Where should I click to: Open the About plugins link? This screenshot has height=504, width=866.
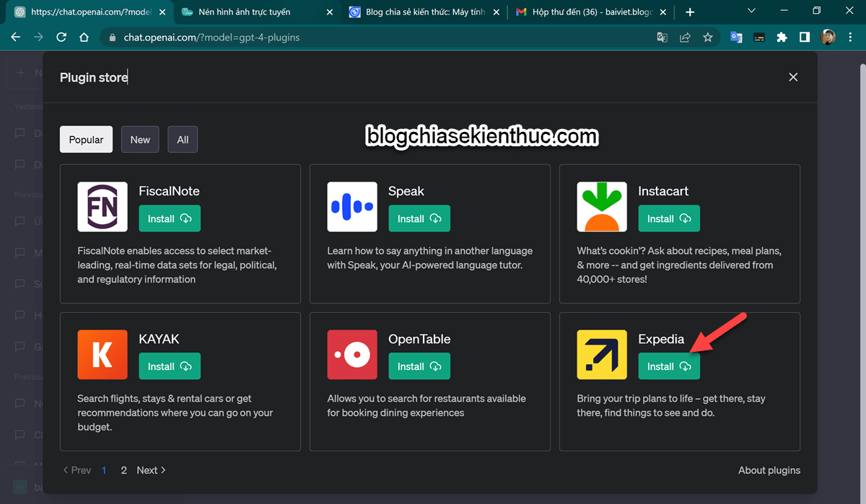[x=769, y=470]
